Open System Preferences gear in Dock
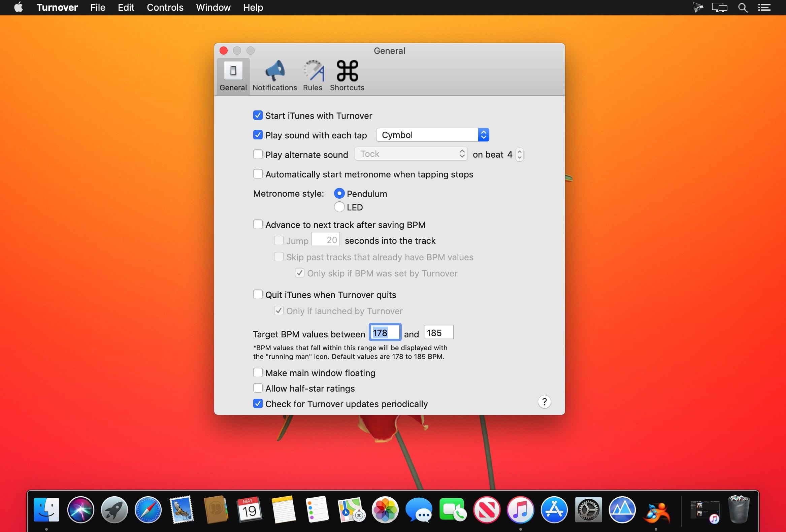The width and height of the screenshot is (786, 532). tap(588, 510)
